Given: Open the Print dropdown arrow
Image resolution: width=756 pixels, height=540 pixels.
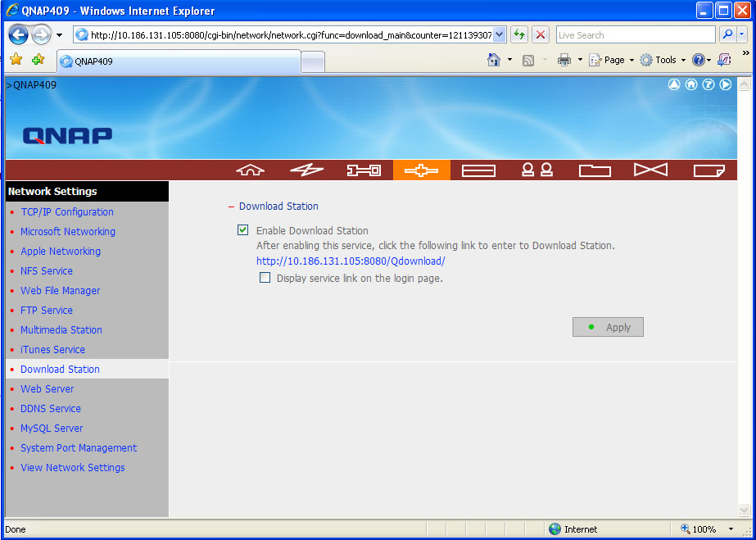Looking at the screenshot, I should click(580, 60).
